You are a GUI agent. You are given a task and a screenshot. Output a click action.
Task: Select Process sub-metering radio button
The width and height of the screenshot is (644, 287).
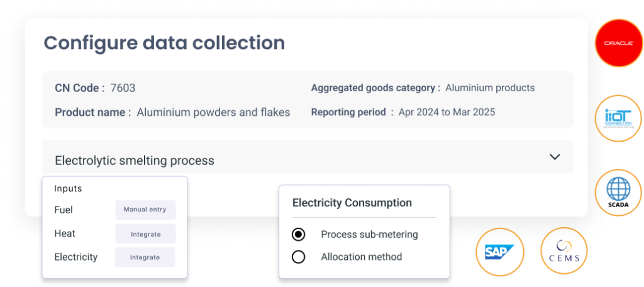click(x=299, y=234)
